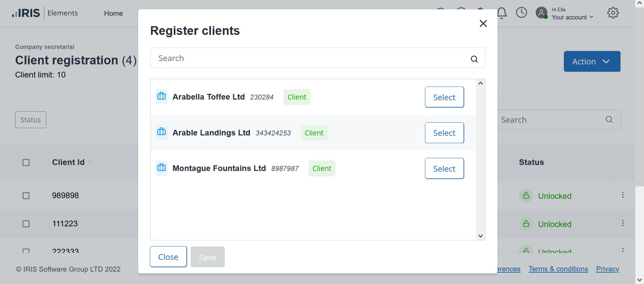Image resolution: width=644 pixels, height=284 pixels.
Task: Open the Your account dropdown
Action: point(572,17)
